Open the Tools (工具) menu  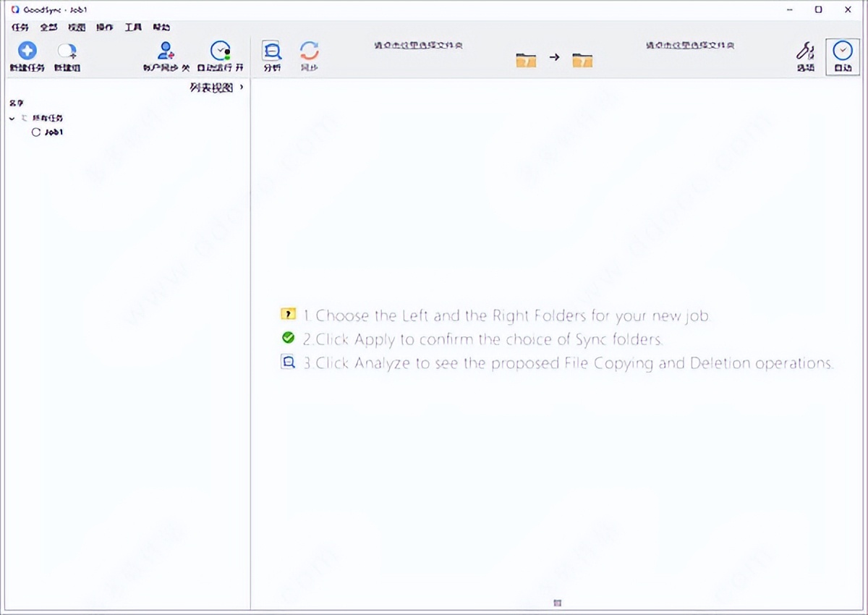tap(133, 27)
